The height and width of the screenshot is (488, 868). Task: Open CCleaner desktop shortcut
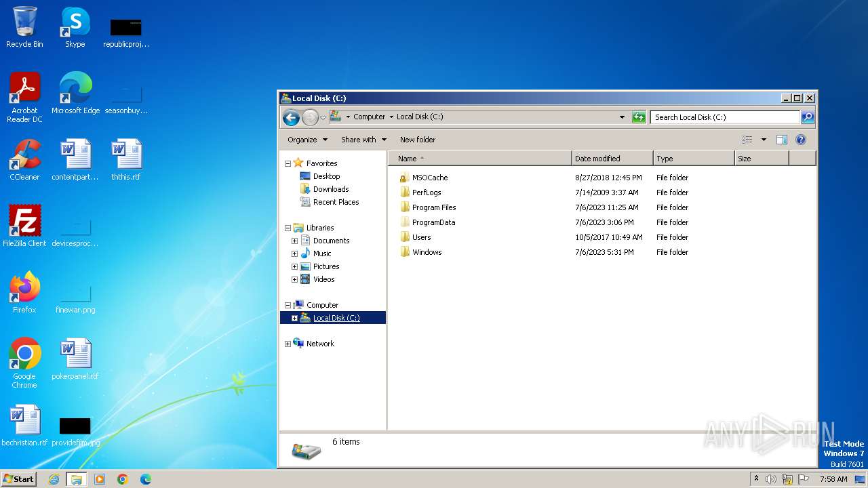tap(24, 160)
